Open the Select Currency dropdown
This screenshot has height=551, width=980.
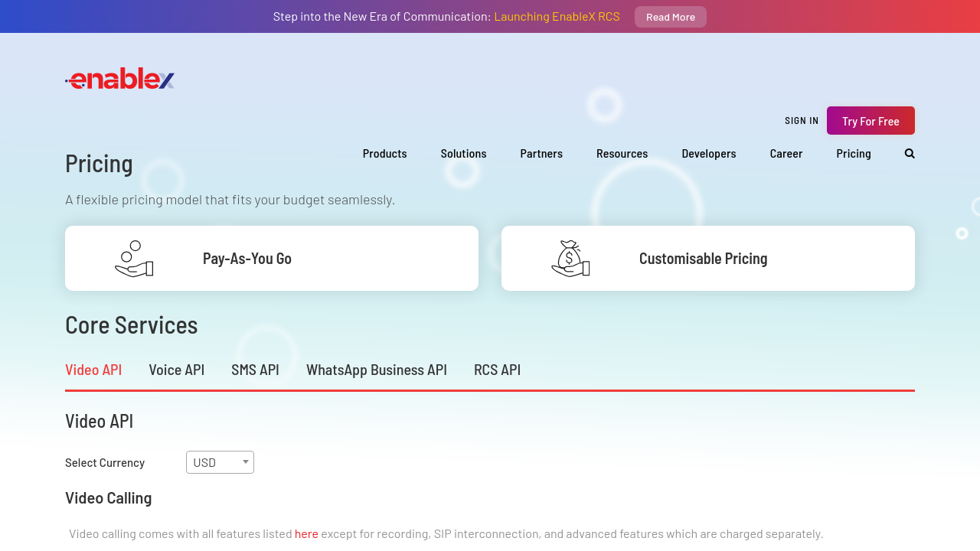220,462
